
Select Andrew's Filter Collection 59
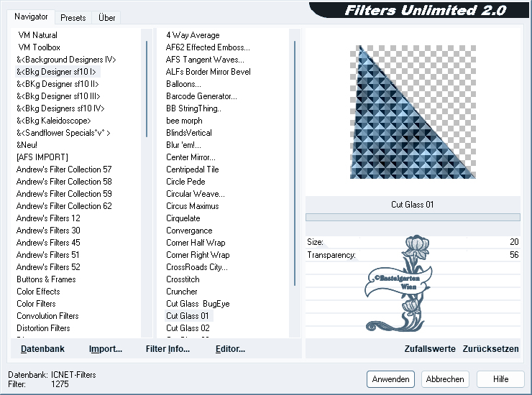coord(64,194)
